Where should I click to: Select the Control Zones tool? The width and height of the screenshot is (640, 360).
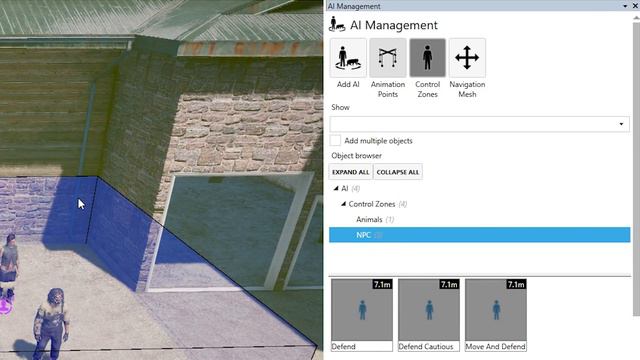coord(427,58)
